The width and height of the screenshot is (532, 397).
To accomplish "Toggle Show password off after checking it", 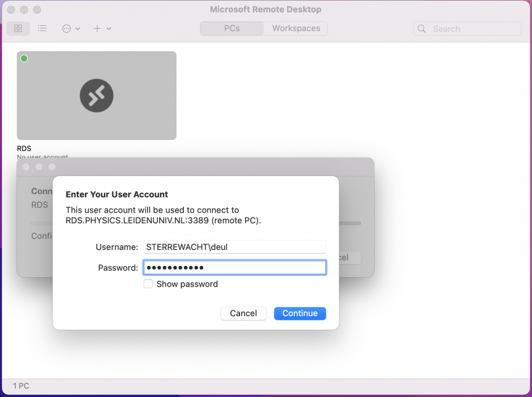I will (148, 284).
